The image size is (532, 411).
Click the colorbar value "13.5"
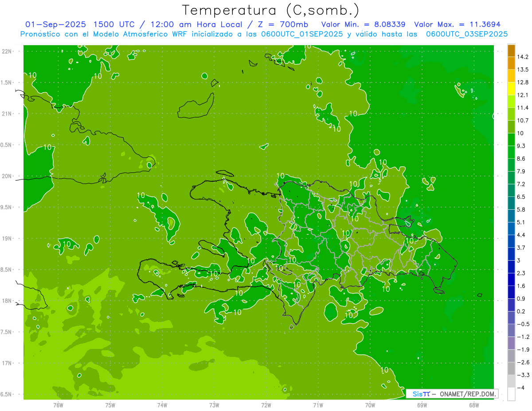coord(523,70)
